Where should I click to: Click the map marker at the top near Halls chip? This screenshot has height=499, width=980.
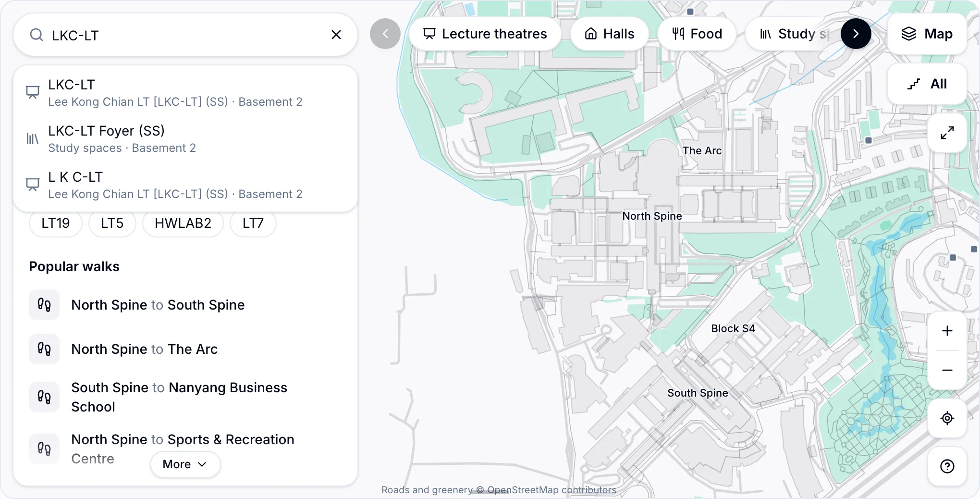[x=690, y=12]
